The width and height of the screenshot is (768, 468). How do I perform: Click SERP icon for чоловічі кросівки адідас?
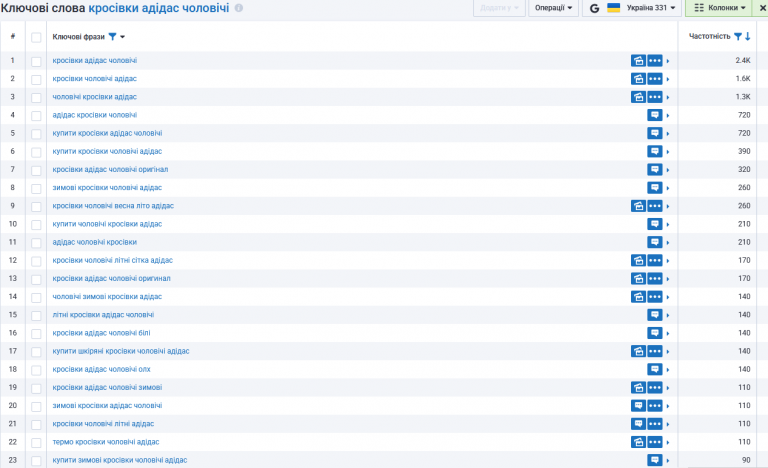[638, 97]
